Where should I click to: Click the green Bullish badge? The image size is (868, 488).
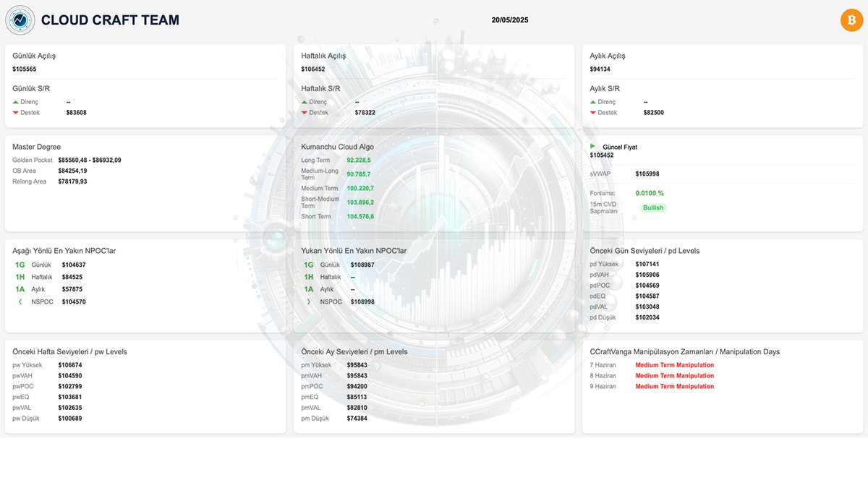653,207
